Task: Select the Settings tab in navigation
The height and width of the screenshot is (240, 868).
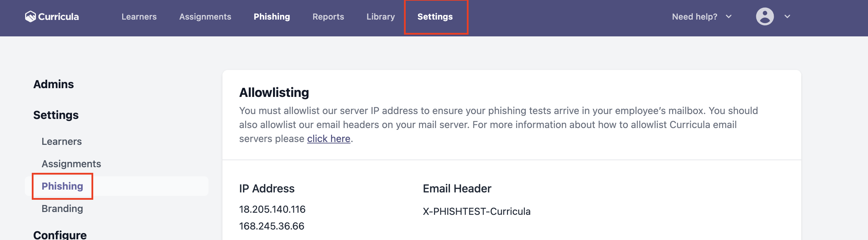Action: point(435,16)
